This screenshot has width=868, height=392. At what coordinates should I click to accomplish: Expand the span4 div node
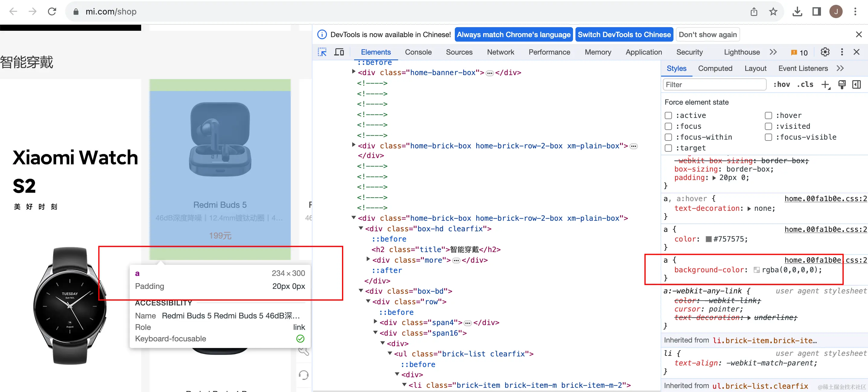[x=375, y=322]
